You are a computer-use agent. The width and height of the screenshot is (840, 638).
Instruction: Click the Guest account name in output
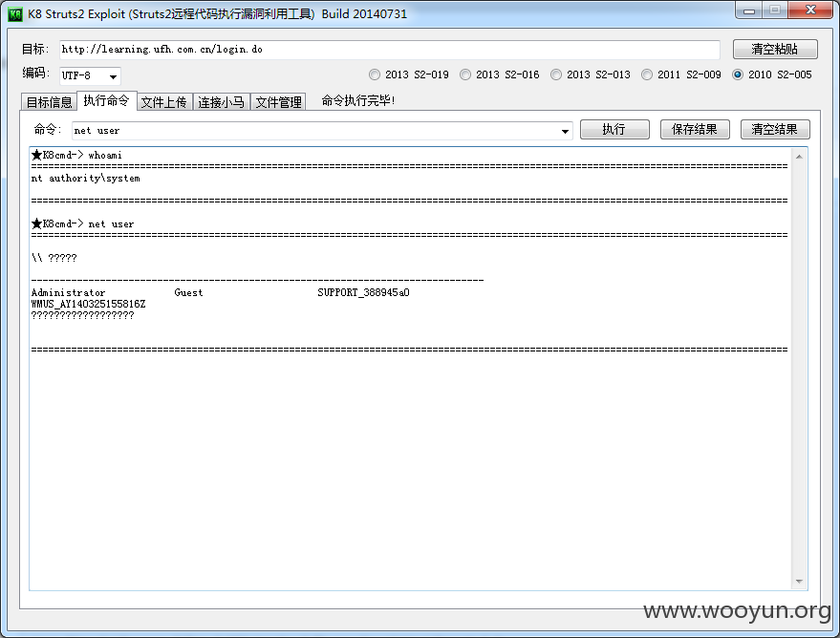click(x=188, y=293)
